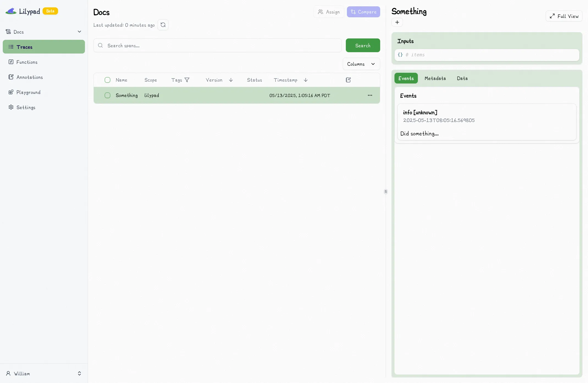
Task: Toggle the select-all checkbox in header
Action: [107, 80]
